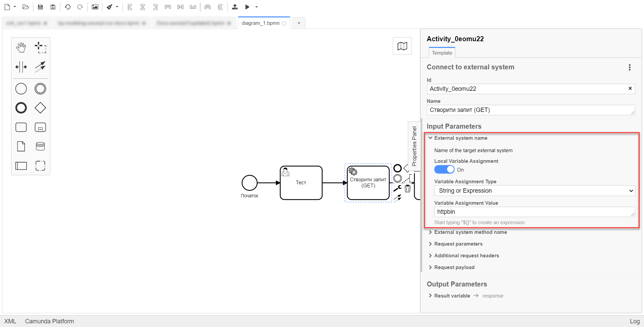Create a new file from the toolbar
This screenshot has width=644, height=327.
7,7
